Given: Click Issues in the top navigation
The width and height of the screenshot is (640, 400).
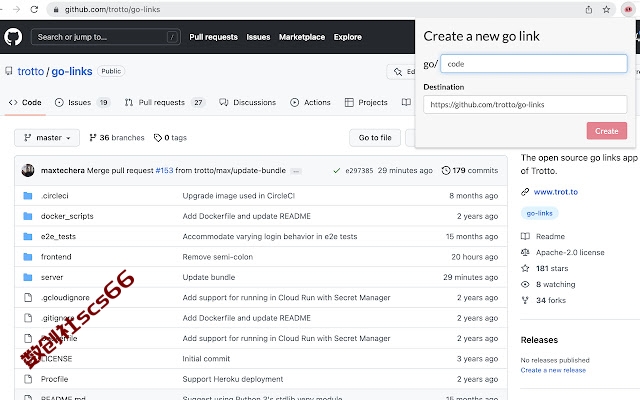Looking at the screenshot, I should click(258, 37).
